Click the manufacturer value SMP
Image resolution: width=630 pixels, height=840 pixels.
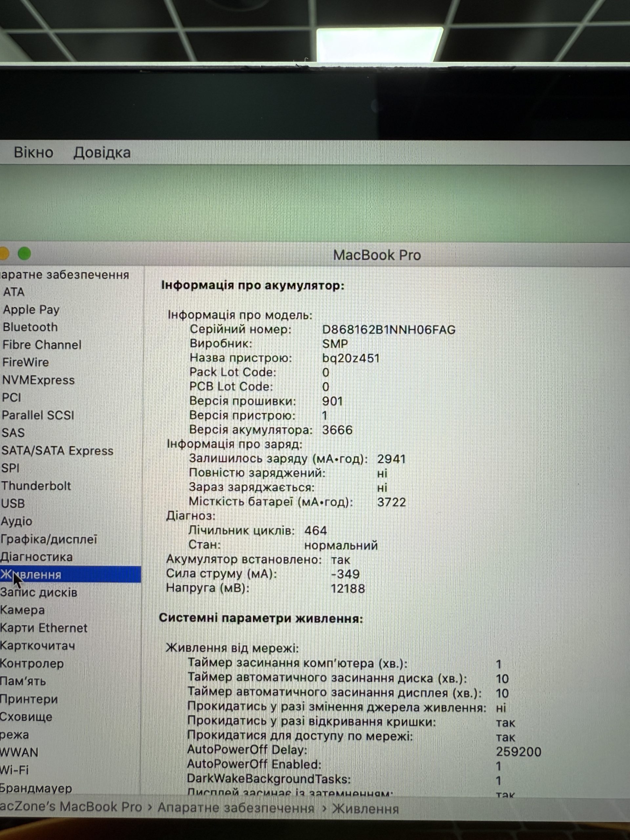coord(335,344)
